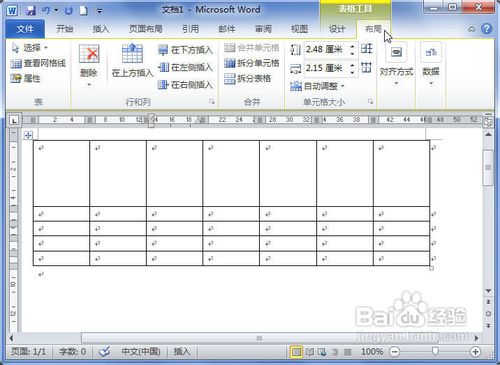Viewport: 500px width, 365px height.
Task: Click 在左侧插入 insert column left
Action: click(x=185, y=67)
